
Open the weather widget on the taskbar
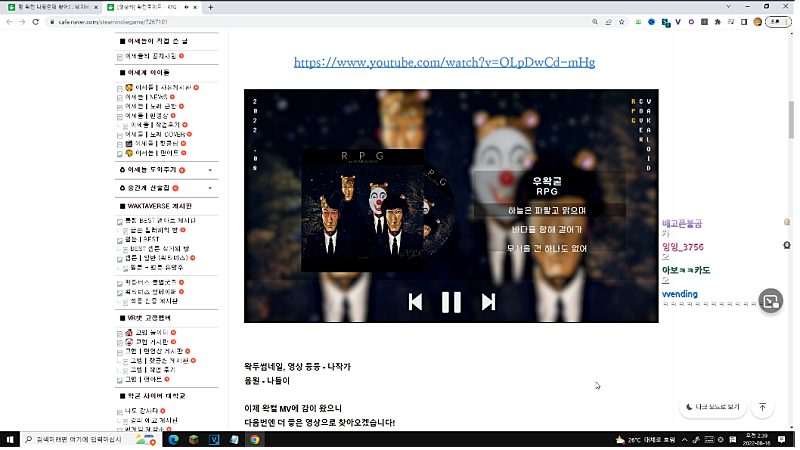point(646,439)
